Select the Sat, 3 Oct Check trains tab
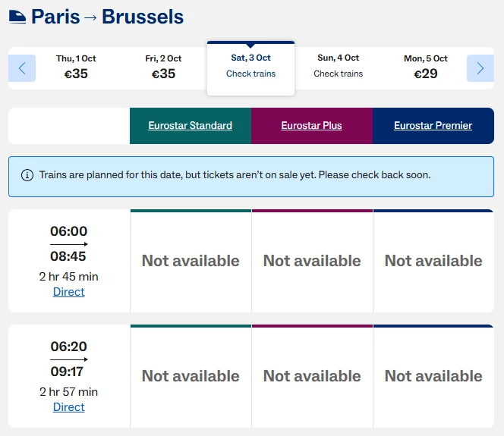Image resolution: width=504 pixels, height=436 pixels. [x=250, y=67]
